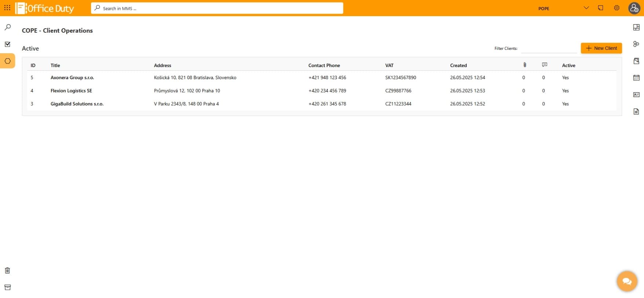Sort by the Active column header
The image size is (644, 298).
point(568,65)
